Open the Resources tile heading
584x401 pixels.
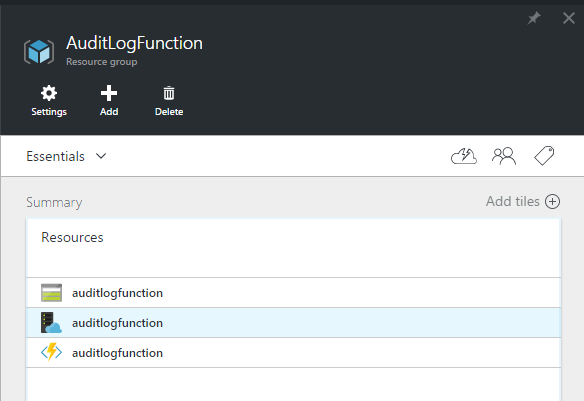pos(72,238)
